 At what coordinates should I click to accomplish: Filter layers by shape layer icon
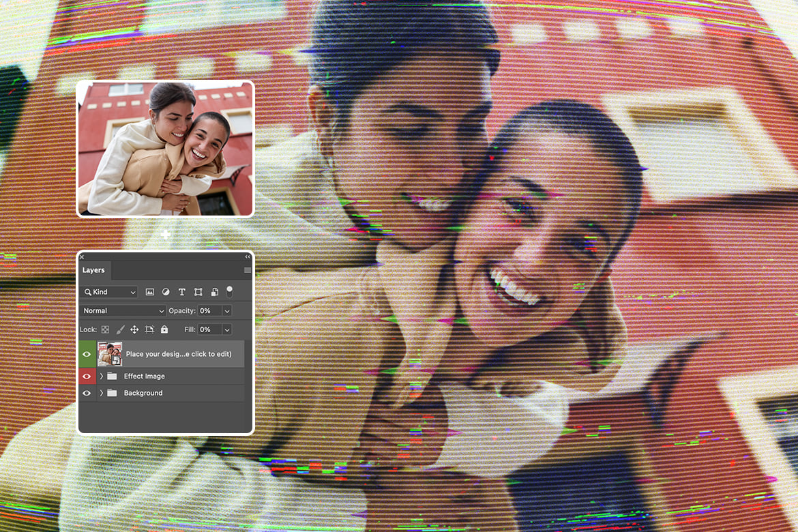pyautogui.click(x=198, y=292)
